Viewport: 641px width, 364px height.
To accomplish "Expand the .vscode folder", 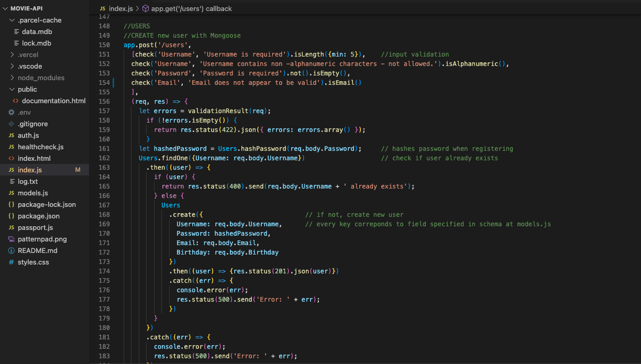I will 13,67.
